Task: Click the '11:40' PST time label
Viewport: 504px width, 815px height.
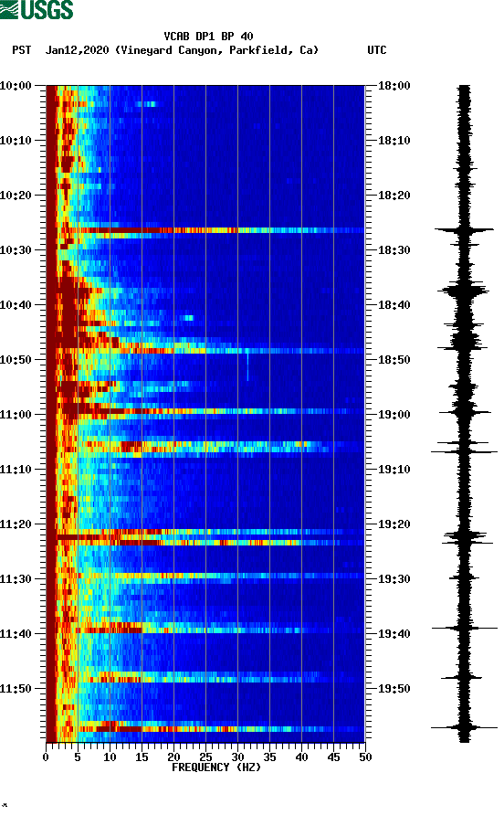Action: click(x=16, y=634)
